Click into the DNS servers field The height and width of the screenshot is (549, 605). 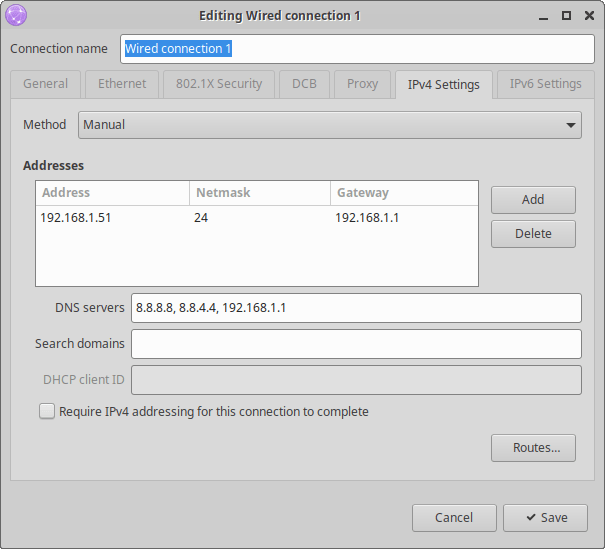coord(356,308)
